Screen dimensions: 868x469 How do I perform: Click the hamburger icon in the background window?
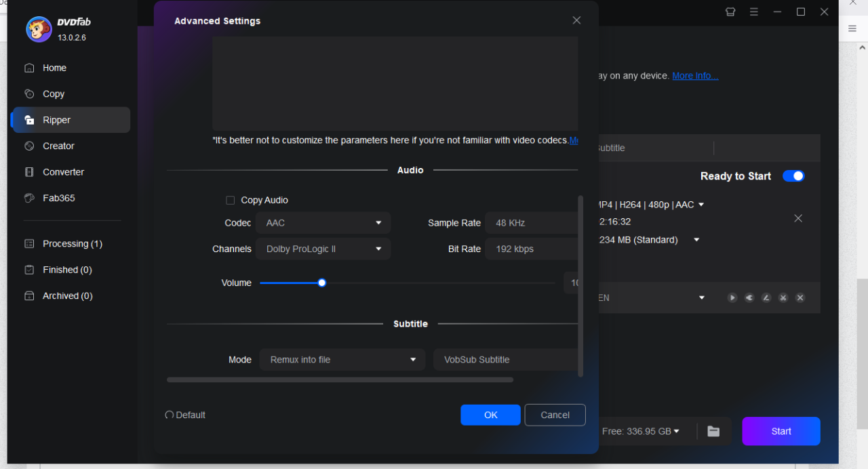coord(852,28)
